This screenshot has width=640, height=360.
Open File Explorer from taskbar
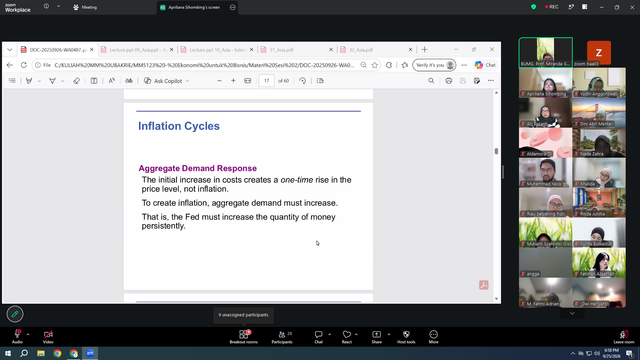click(x=41, y=353)
